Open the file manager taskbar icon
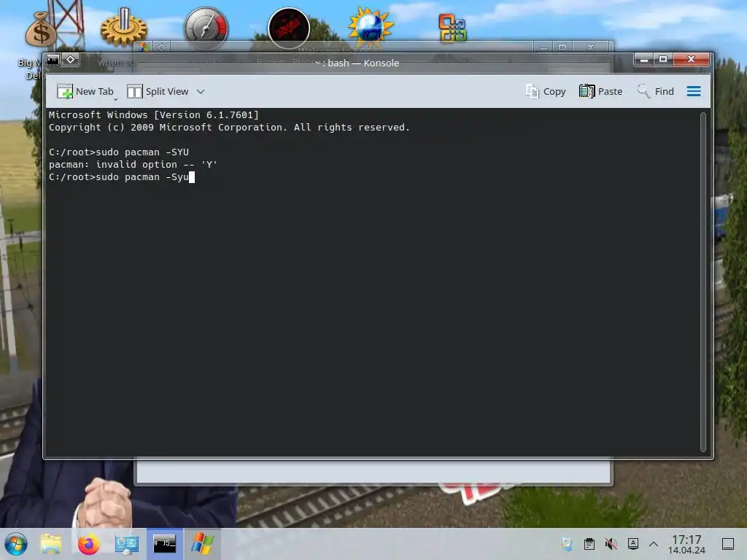 tap(50, 544)
